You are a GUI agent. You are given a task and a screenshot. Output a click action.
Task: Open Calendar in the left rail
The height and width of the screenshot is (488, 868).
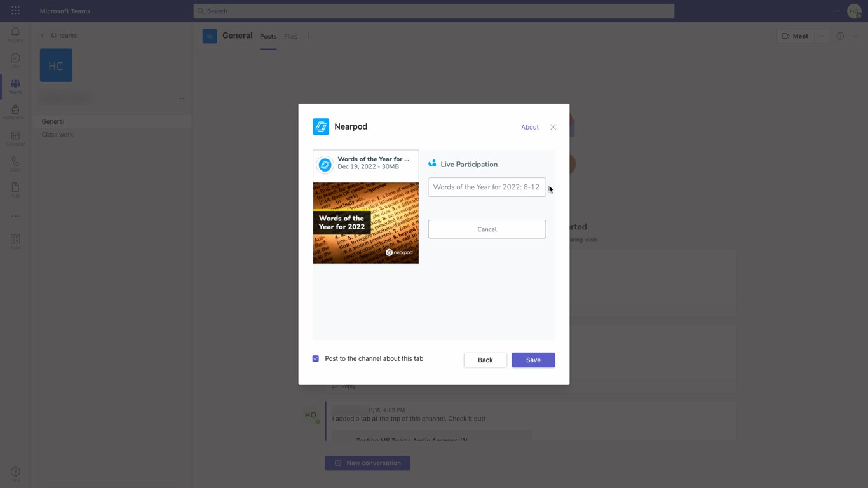click(x=15, y=139)
